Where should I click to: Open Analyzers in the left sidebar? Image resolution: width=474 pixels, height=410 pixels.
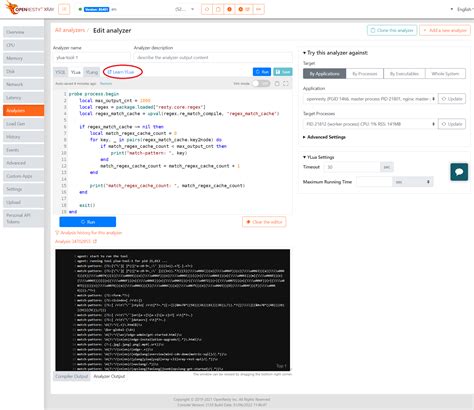24,111
